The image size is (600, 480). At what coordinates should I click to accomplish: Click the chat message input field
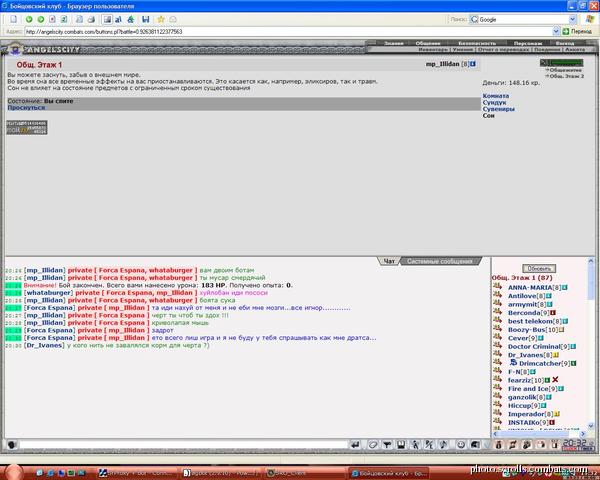[x=184, y=445]
